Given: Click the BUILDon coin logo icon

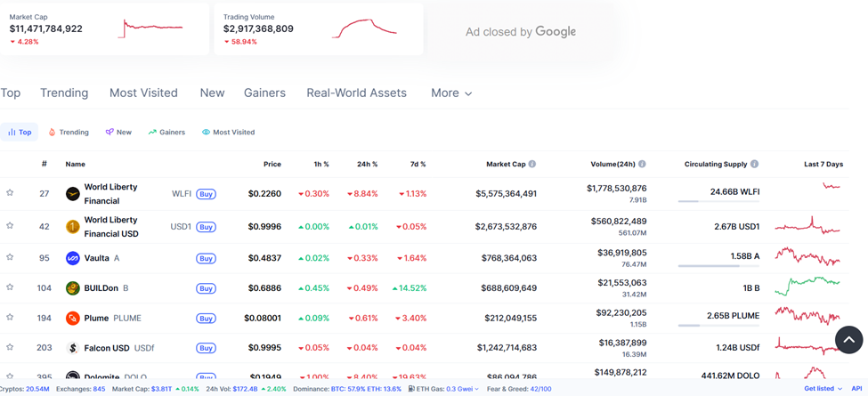Looking at the screenshot, I should tap(73, 288).
